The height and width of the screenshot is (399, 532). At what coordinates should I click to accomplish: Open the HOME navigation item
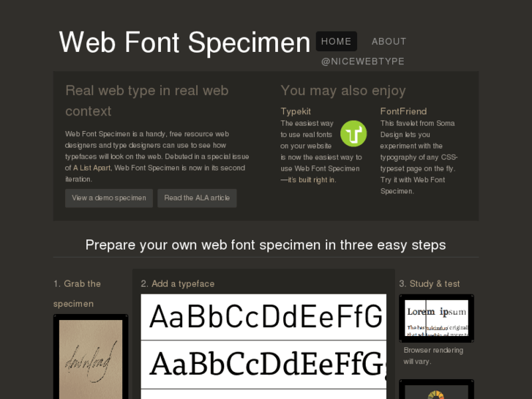[x=336, y=42]
